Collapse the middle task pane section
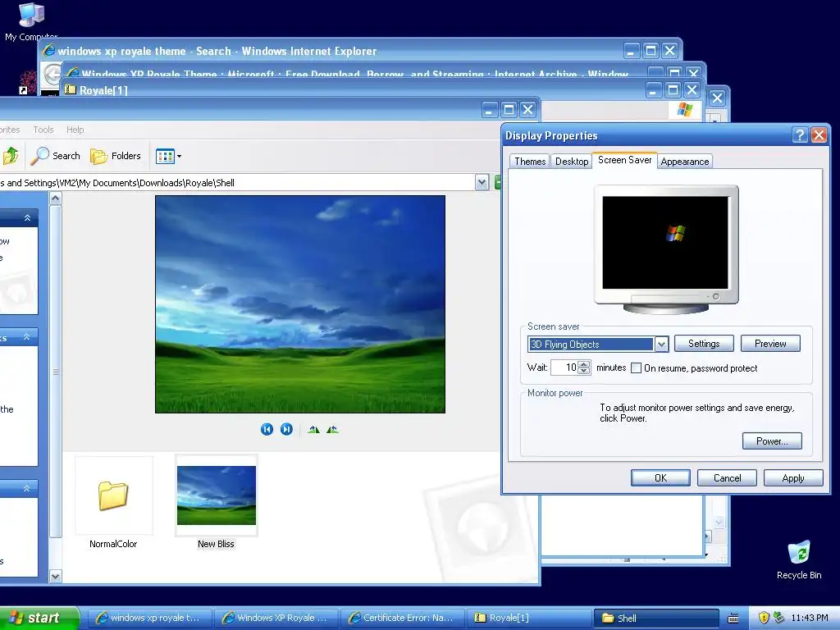The image size is (840, 630). pyautogui.click(x=26, y=336)
